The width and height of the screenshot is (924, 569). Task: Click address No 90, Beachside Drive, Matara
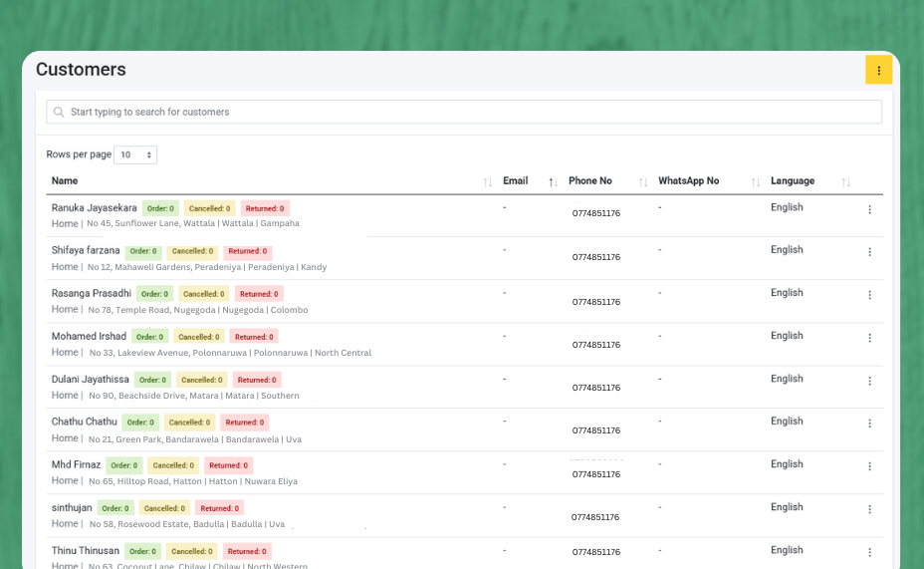[x=194, y=396]
